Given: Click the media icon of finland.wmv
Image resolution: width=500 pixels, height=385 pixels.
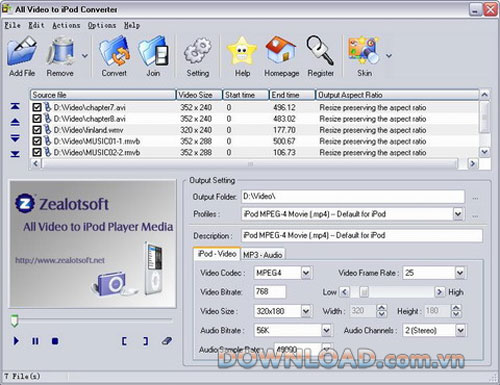Looking at the screenshot, I should (48, 129).
